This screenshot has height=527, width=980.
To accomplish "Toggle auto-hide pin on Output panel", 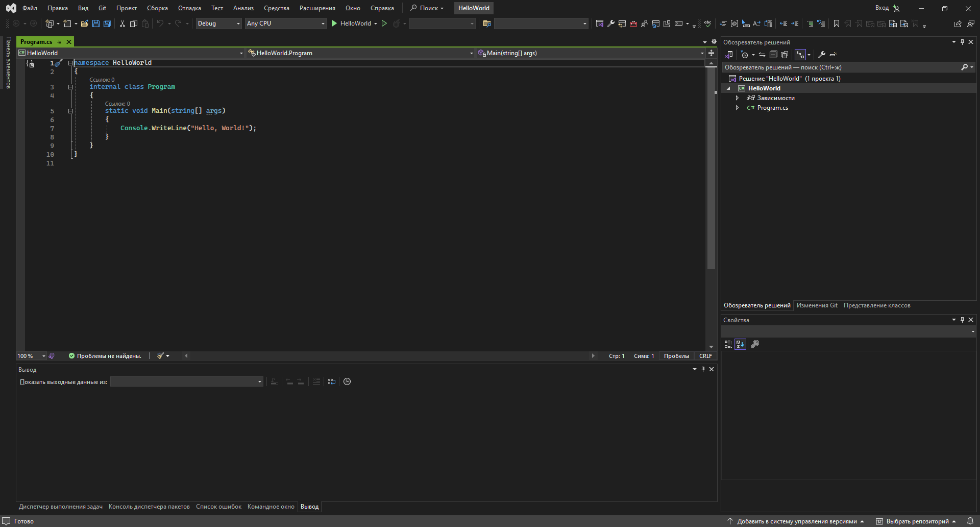I will (703, 369).
